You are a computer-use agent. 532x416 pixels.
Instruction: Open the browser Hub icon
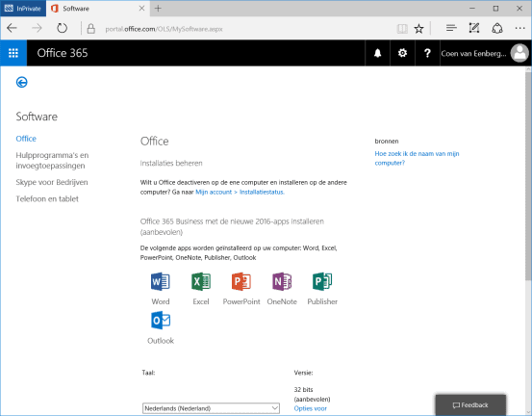451,28
